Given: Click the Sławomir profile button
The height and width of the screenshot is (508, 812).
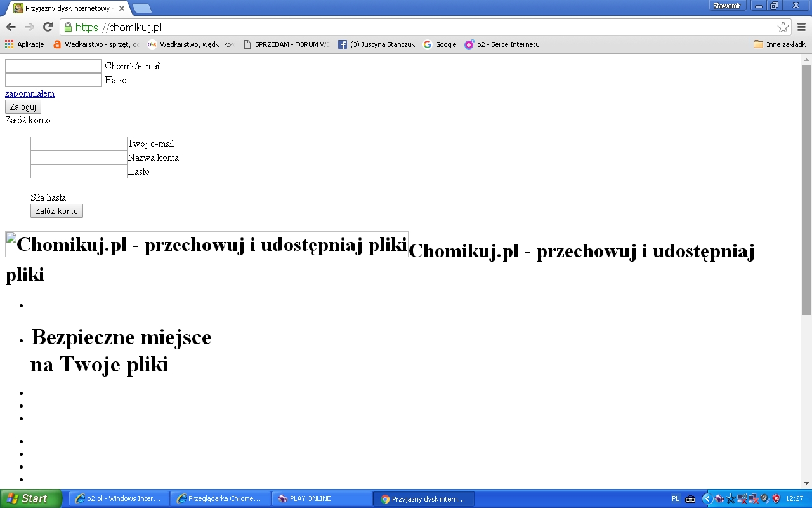Looking at the screenshot, I should pos(727,6).
